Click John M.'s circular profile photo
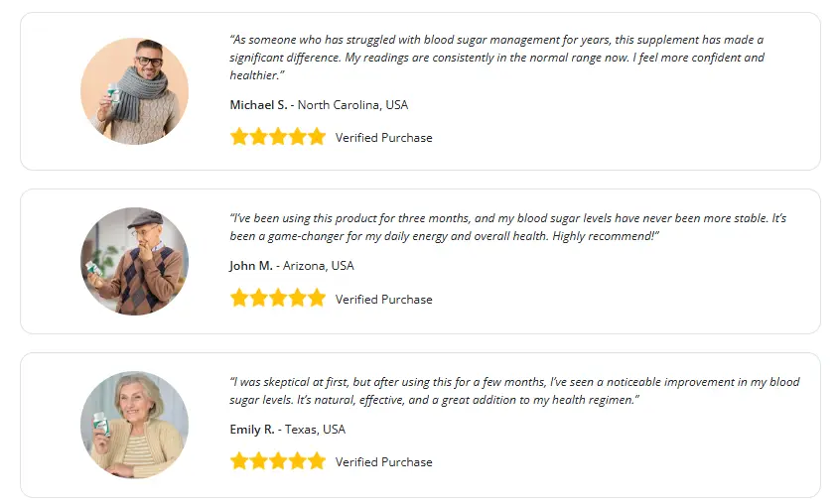837x504 pixels. pos(134,261)
